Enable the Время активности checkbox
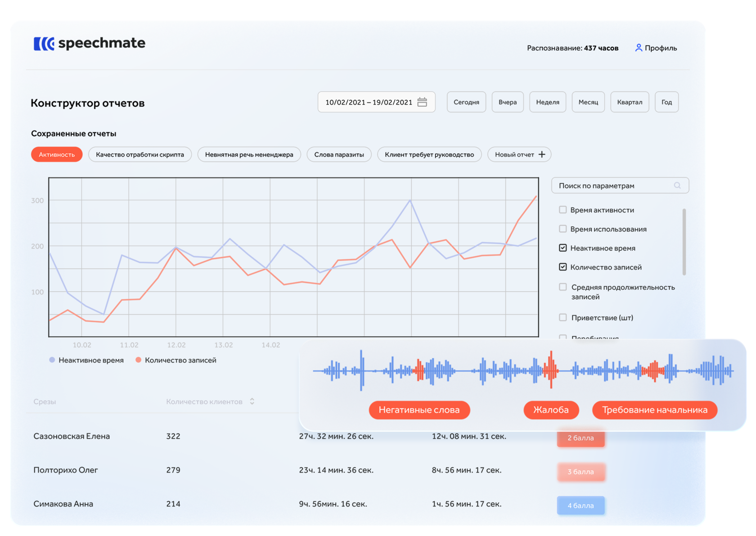The height and width of the screenshot is (536, 756). [x=562, y=209]
